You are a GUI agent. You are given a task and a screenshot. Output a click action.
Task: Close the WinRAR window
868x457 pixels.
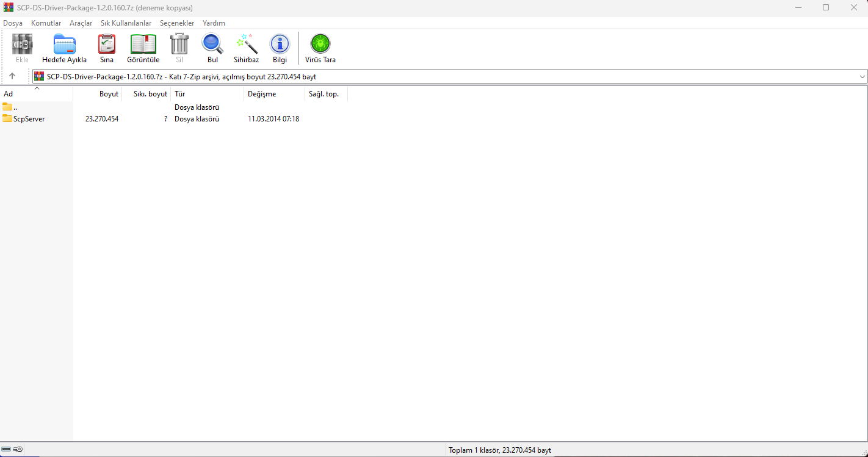coord(853,7)
